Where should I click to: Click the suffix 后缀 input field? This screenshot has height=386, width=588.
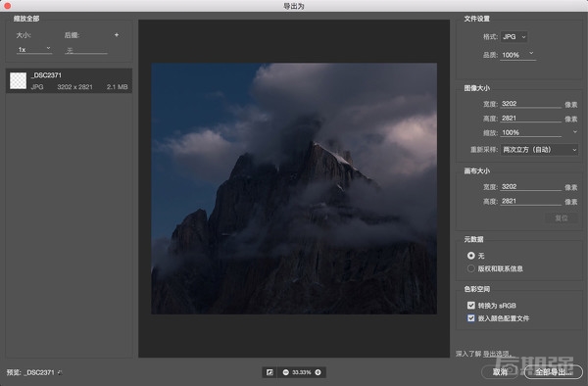coord(86,50)
